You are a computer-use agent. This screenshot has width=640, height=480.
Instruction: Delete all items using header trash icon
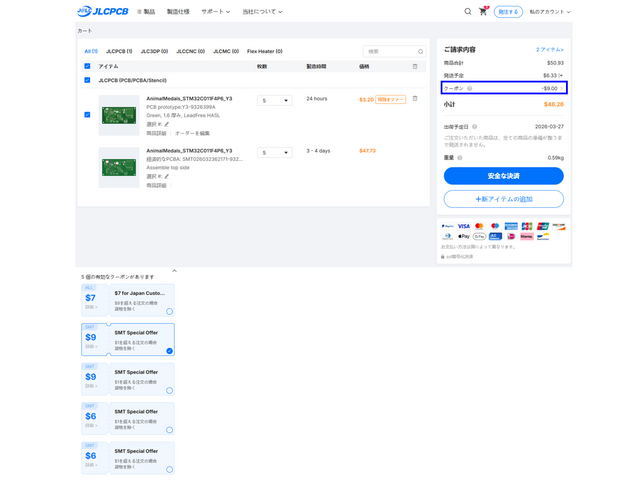(415, 66)
